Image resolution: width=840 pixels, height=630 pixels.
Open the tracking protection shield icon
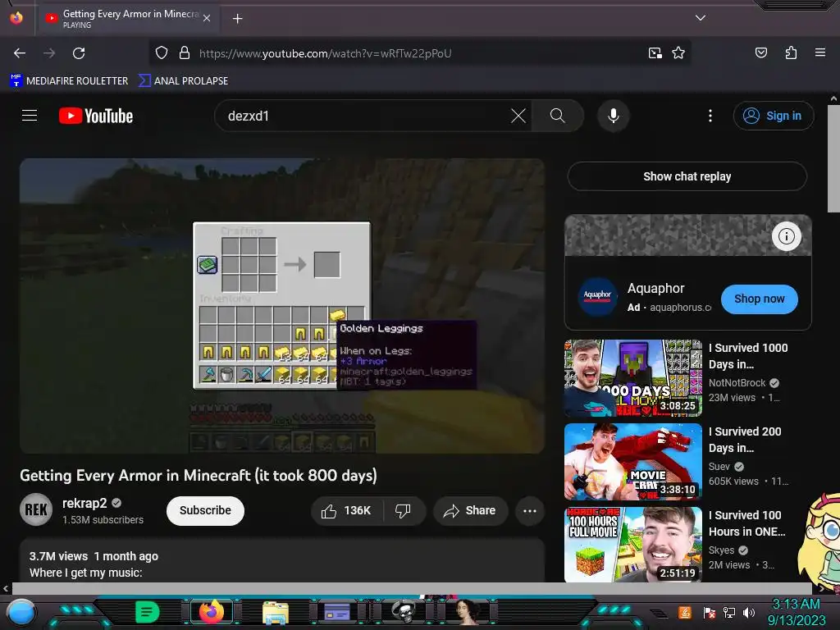coord(162,53)
